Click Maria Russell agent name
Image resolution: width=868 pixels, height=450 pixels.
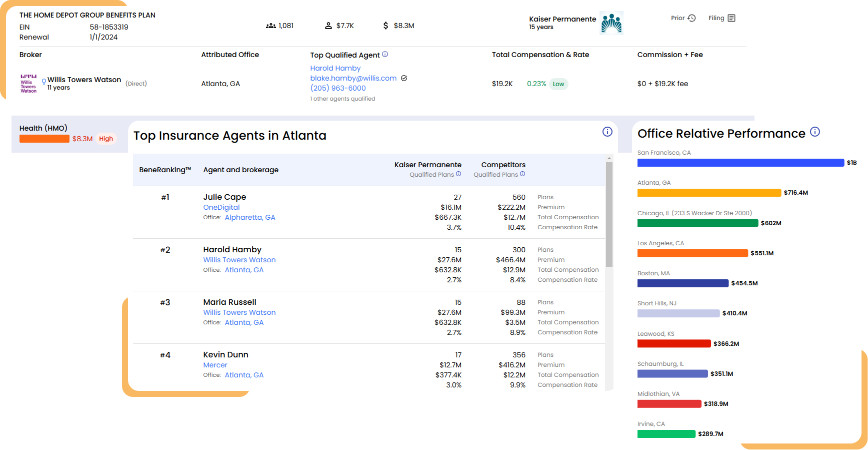click(x=229, y=302)
